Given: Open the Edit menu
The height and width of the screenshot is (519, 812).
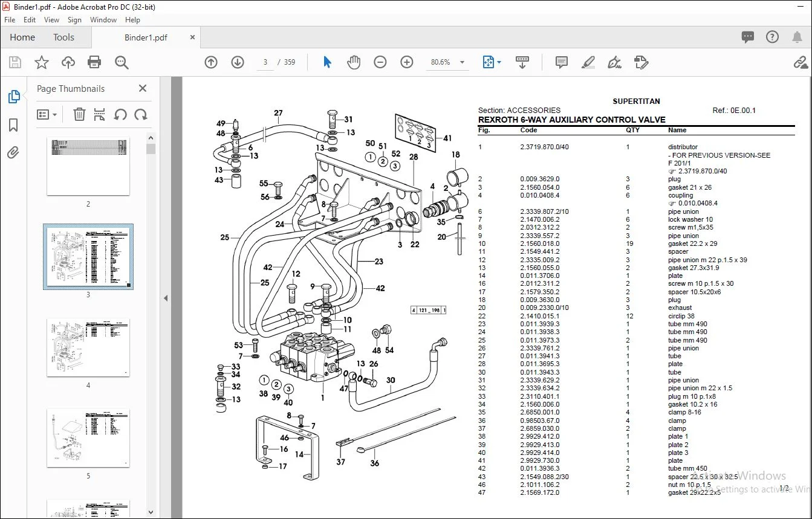Looking at the screenshot, I should tap(30, 20).
